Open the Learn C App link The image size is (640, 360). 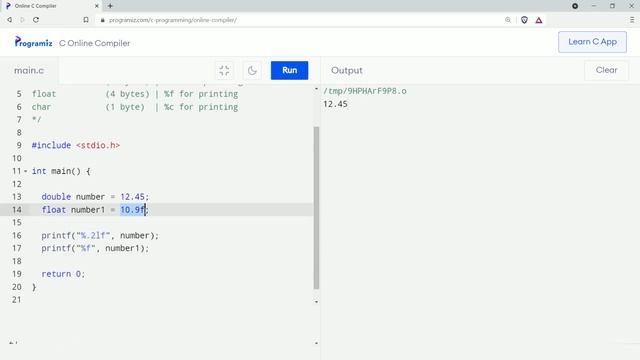click(592, 42)
